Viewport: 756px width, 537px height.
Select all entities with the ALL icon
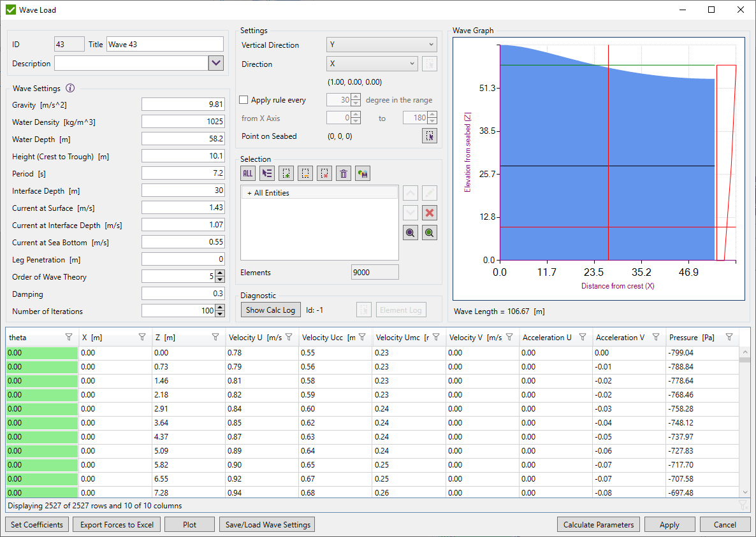pyautogui.click(x=248, y=173)
